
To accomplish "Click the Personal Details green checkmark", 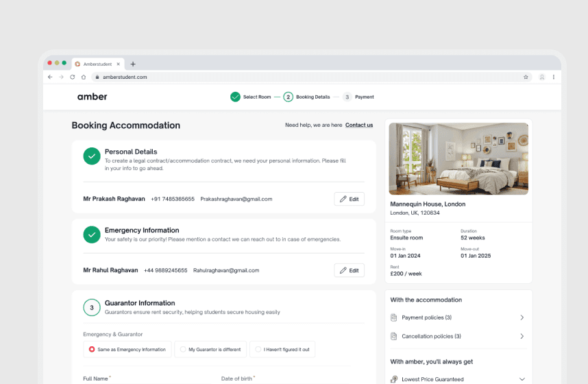I will coord(92,156).
